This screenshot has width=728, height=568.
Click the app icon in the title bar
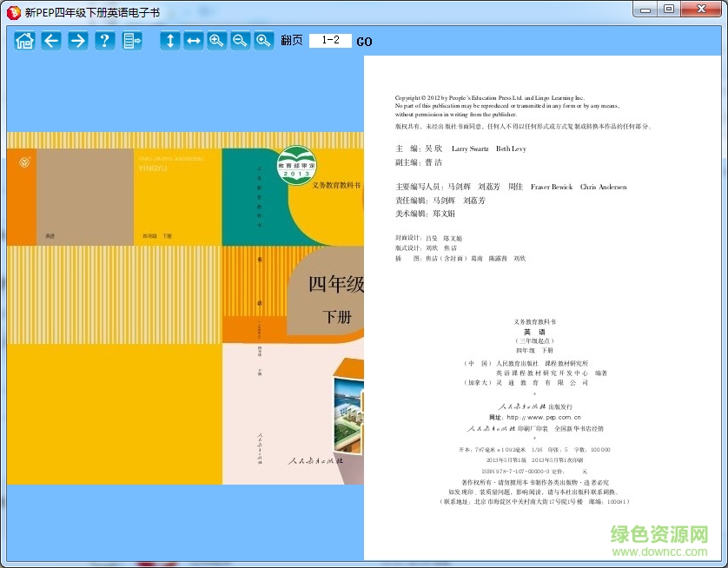pos(12,10)
